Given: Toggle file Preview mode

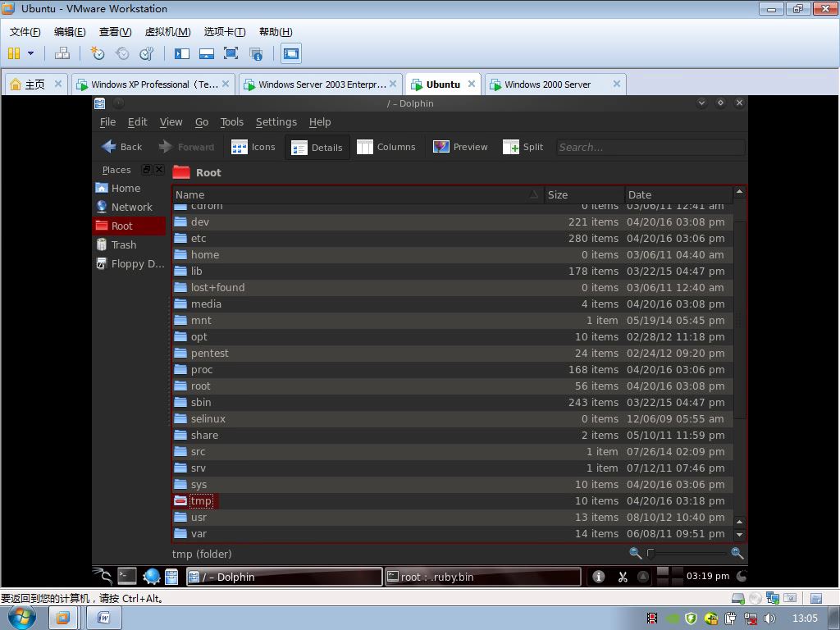Looking at the screenshot, I should [460, 147].
